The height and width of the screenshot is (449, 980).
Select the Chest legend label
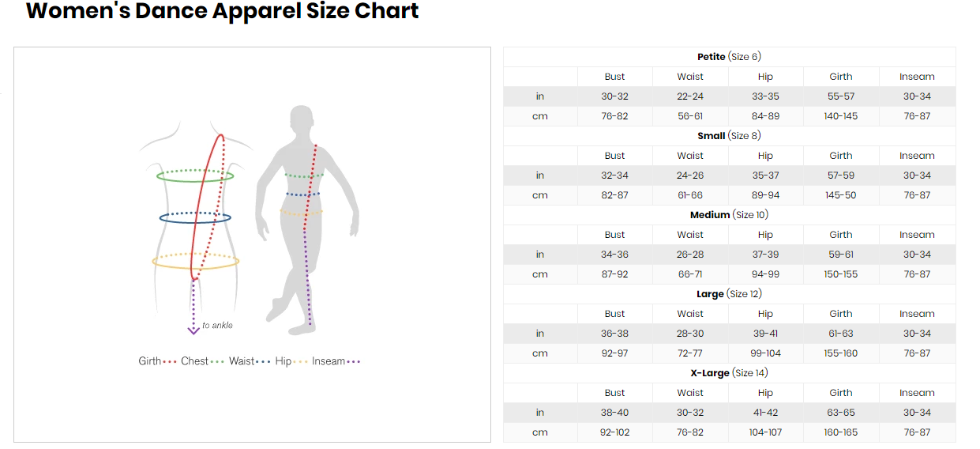194,361
